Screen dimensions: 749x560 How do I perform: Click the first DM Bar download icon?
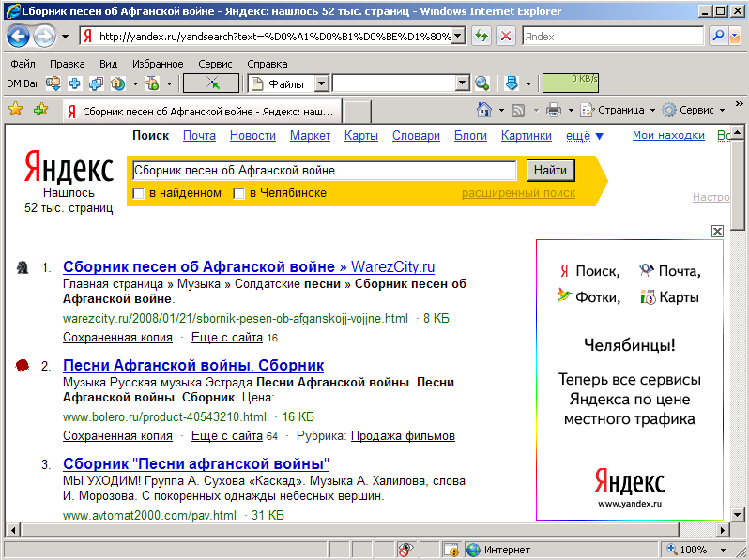pyautogui.click(x=53, y=83)
